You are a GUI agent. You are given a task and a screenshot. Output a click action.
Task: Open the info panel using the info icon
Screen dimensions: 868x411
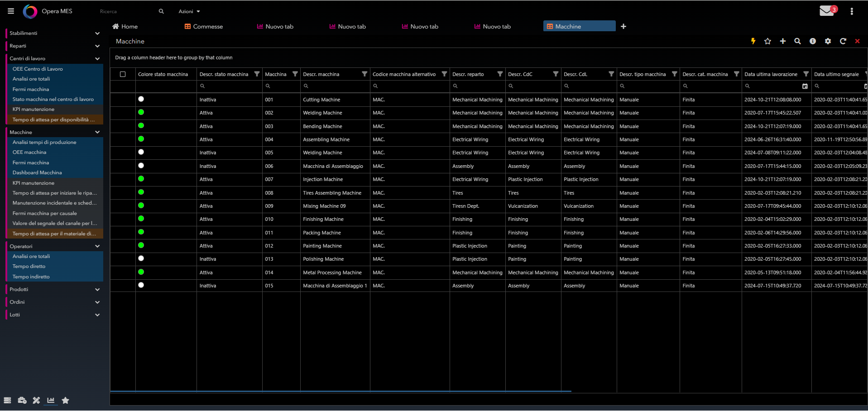813,41
